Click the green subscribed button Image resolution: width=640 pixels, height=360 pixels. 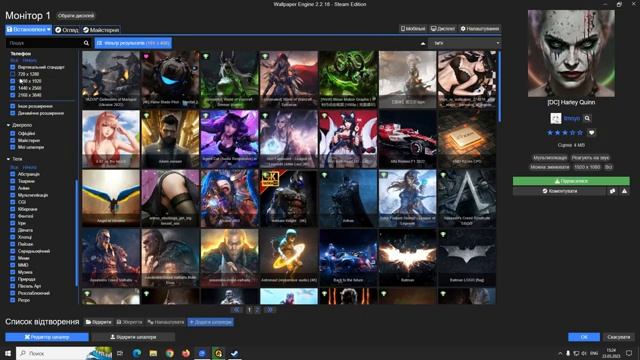point(571,181)
